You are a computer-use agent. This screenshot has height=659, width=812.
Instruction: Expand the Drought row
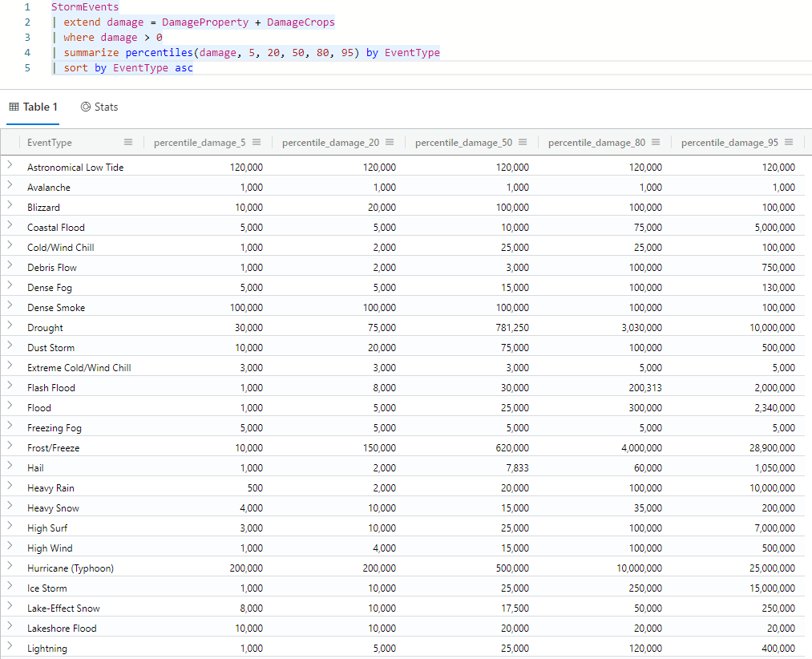(10, 325)
